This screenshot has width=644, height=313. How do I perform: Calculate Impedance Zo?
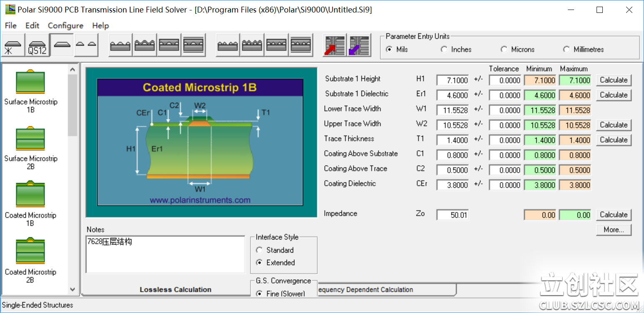click(614, 215)
